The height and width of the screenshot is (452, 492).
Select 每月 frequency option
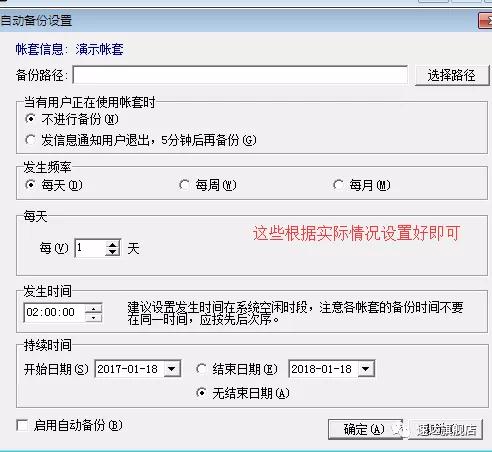[x=338, y=185]
